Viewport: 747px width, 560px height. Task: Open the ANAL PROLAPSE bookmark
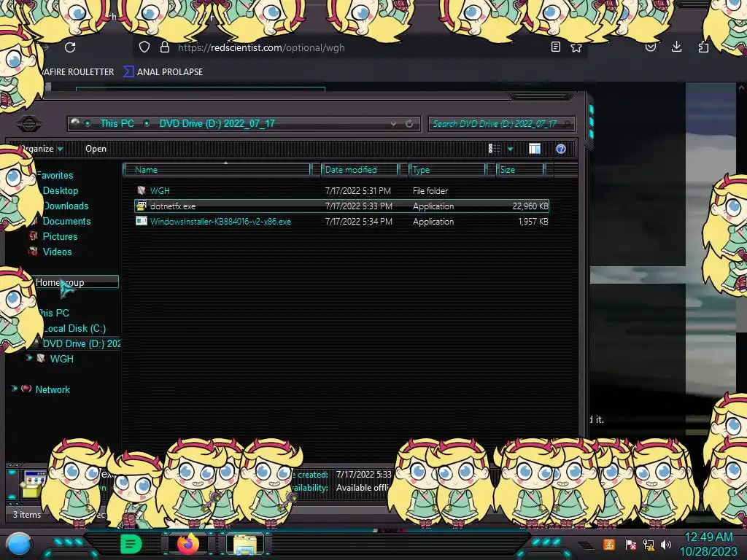tap(163, 72)
